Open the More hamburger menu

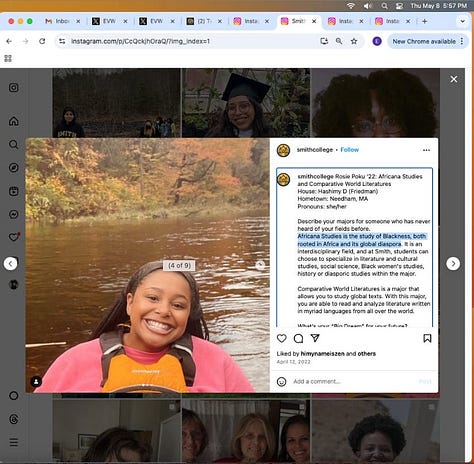(14, 442)
